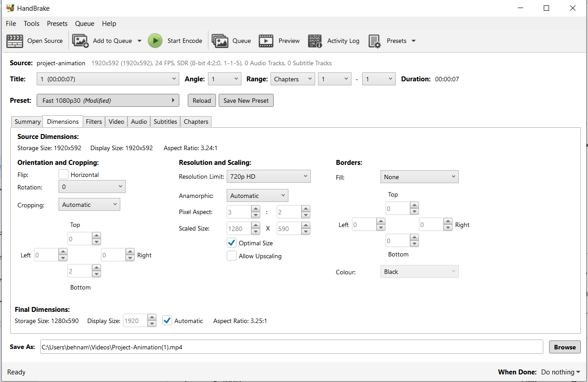Click the Pixel Aspect first value field
Image resolution: width=588 pixels, height=382 pixels.
tap(239, 212)
